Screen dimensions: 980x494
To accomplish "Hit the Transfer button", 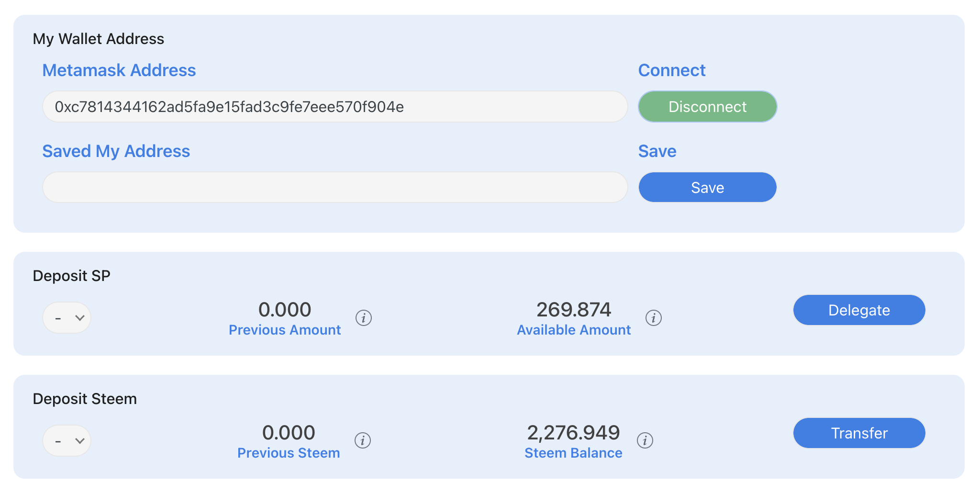I will pyautogui.click(x=859, y=433).
